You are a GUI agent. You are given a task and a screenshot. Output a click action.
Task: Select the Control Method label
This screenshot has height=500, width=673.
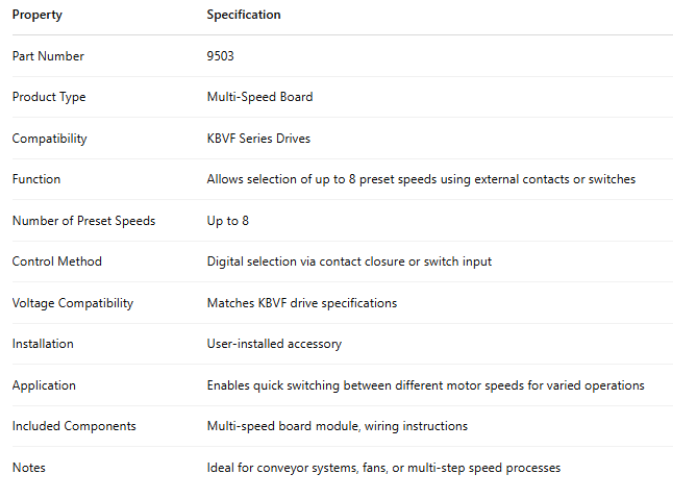pos(57,261)
